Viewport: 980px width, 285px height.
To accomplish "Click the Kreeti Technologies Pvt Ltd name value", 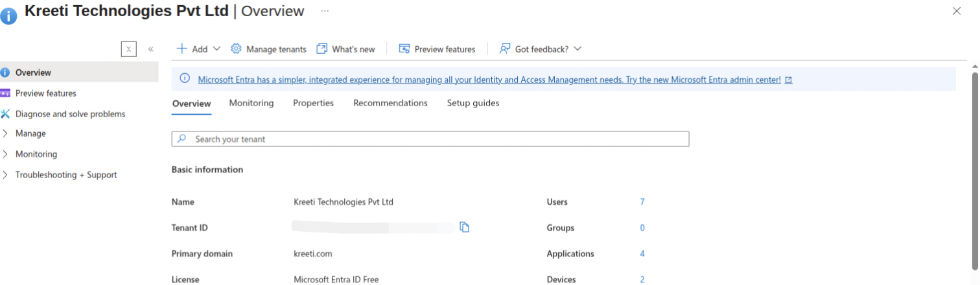I will pos(344,202).
